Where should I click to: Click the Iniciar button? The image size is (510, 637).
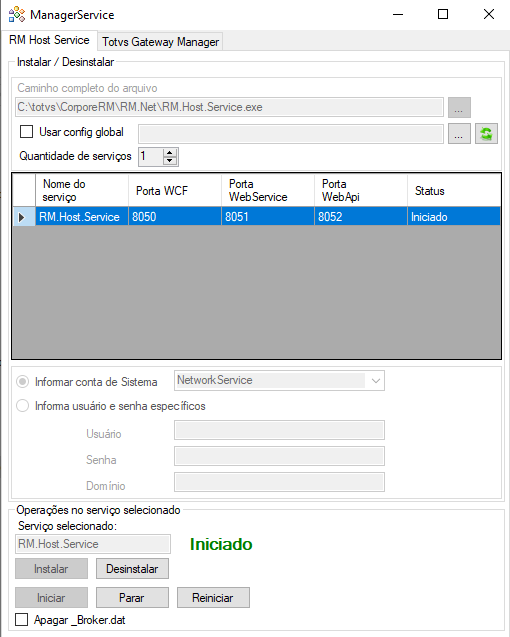click(51, 598)
